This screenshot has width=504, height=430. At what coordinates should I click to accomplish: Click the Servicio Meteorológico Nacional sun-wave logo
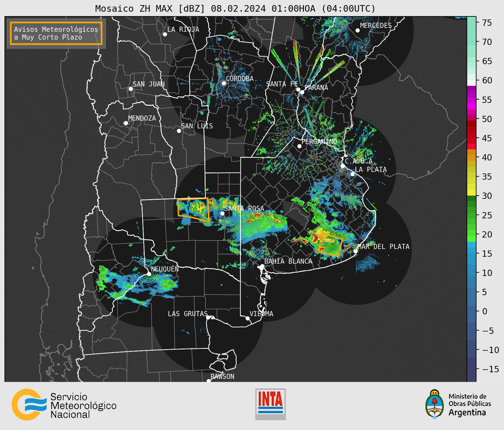click(x=29, y=405)
